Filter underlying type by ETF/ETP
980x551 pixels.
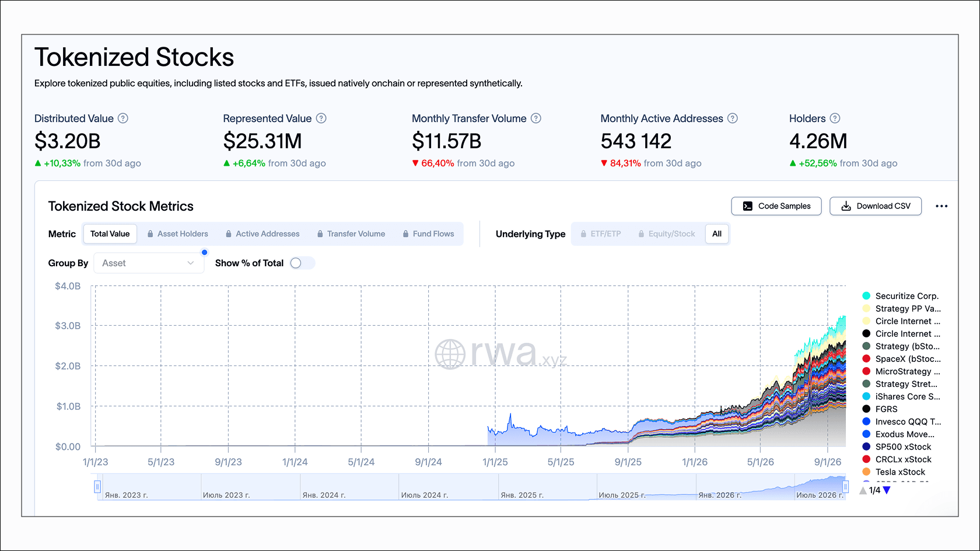point(600,234)
